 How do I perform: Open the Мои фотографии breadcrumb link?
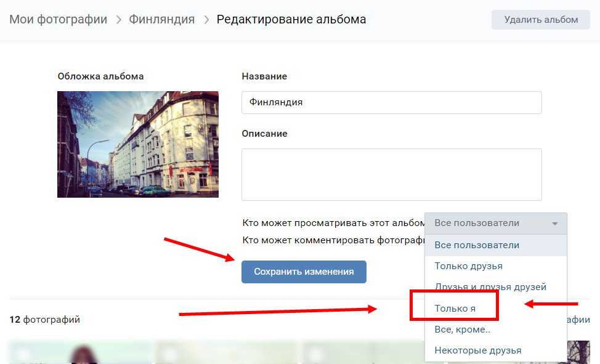[58, 19]
